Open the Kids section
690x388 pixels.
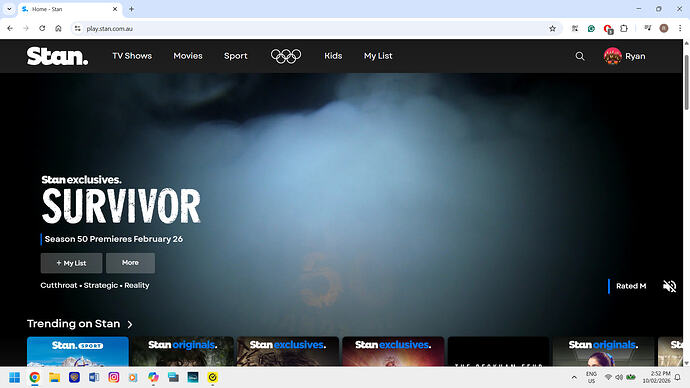point(333,56)
